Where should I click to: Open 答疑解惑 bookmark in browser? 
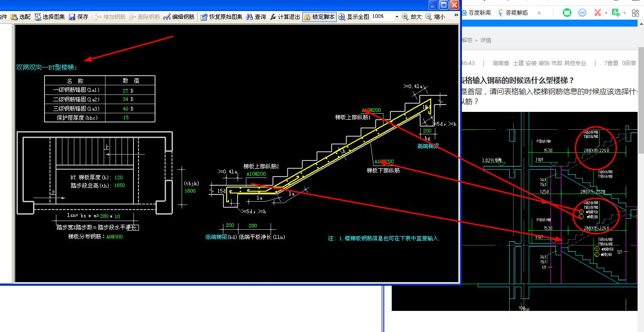click(513, 13)
